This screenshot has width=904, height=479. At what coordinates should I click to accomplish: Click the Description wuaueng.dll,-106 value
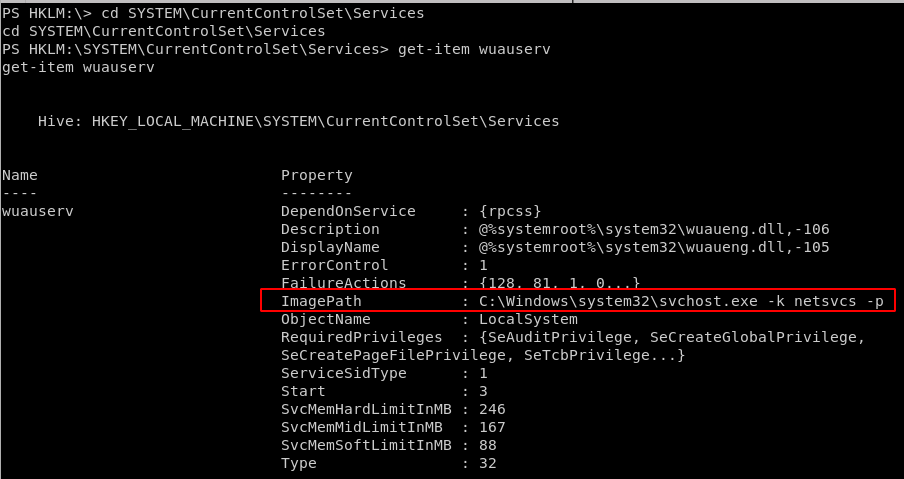pyautogui.click(x=654, y=229)
